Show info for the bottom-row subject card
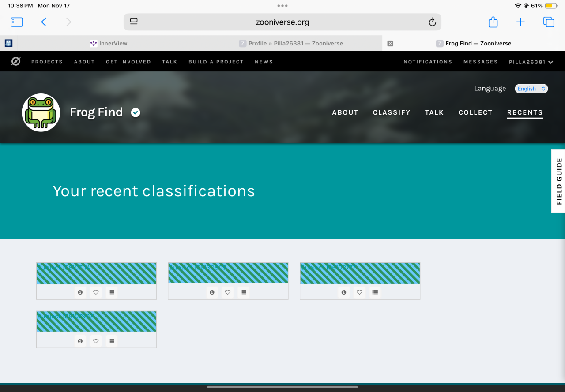Screen dimensions: 565x392 [x=80, y=341]
